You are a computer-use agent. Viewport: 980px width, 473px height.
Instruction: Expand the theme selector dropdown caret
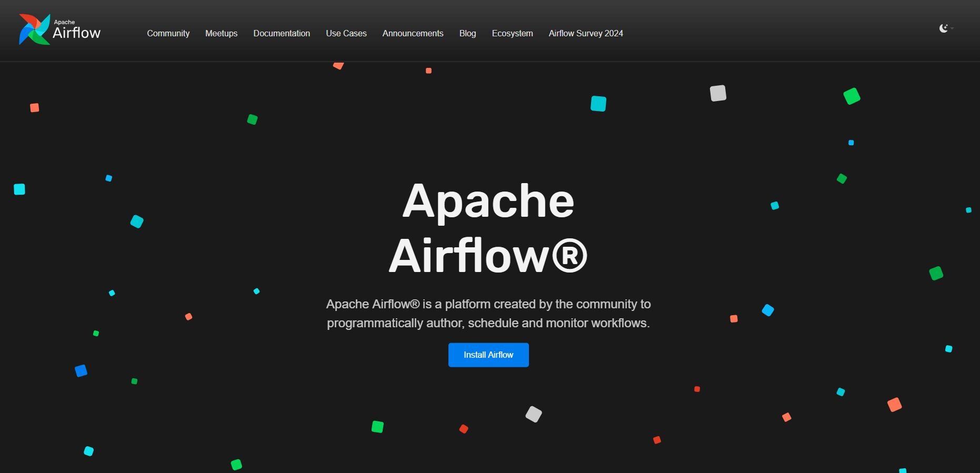coord(952,28)
